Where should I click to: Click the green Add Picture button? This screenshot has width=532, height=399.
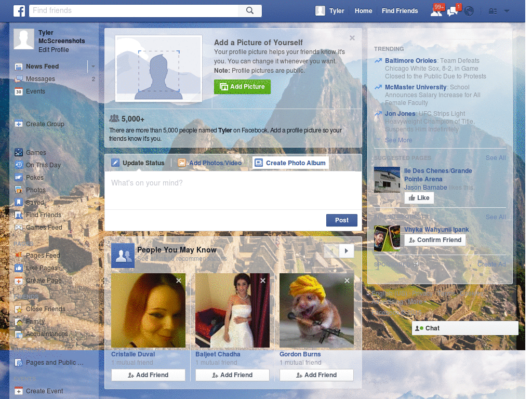click(242, 87)
